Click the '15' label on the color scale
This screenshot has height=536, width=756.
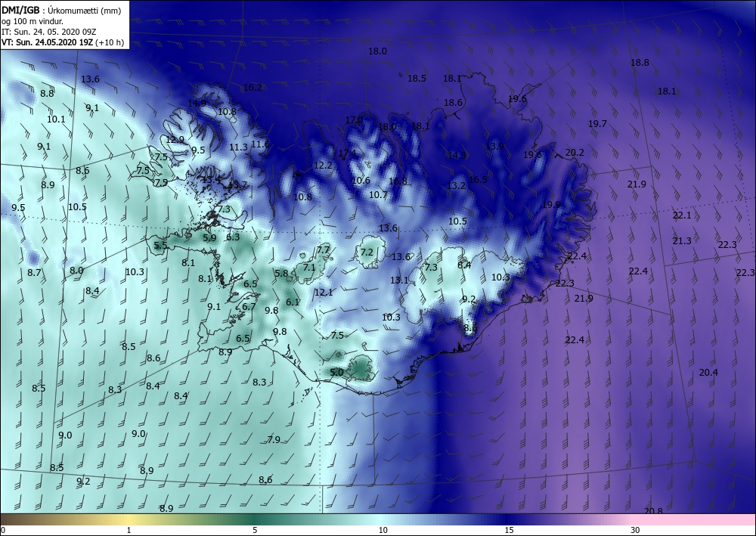point(509,530)
